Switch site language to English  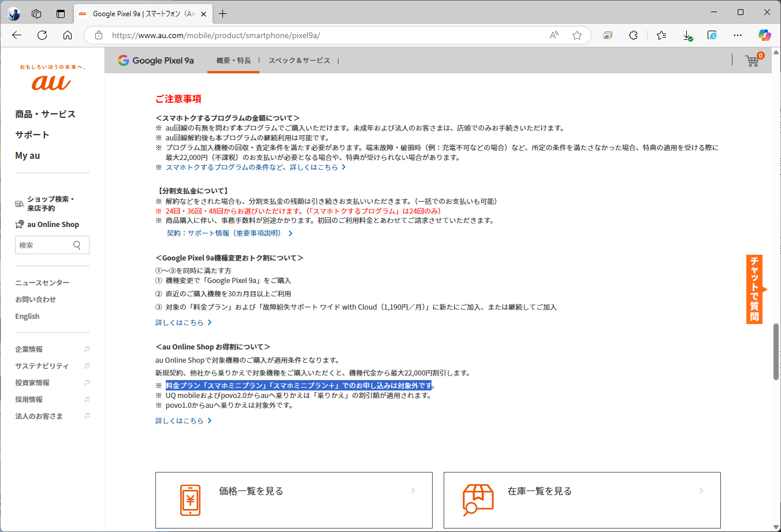click(27, 316)
